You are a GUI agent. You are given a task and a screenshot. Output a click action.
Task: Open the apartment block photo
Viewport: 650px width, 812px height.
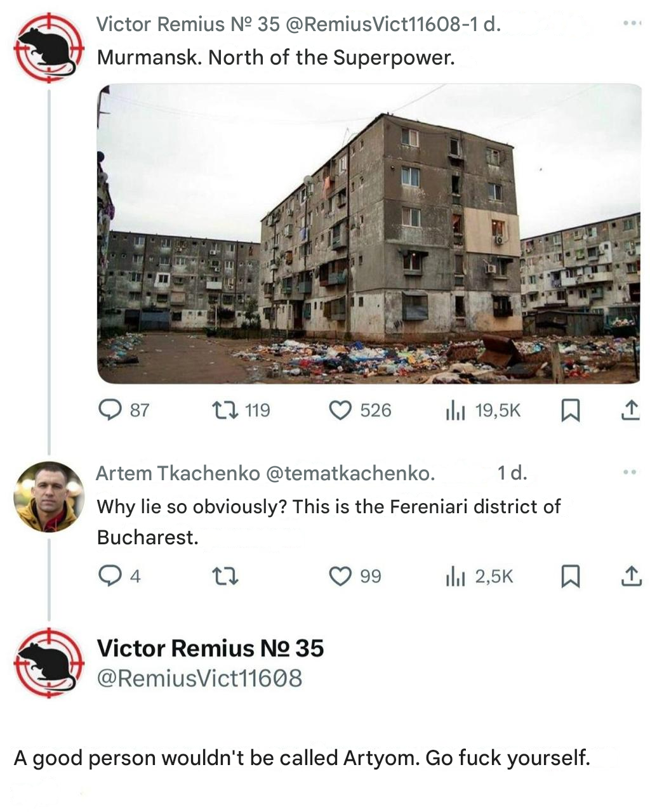click(x=369, y=233)
